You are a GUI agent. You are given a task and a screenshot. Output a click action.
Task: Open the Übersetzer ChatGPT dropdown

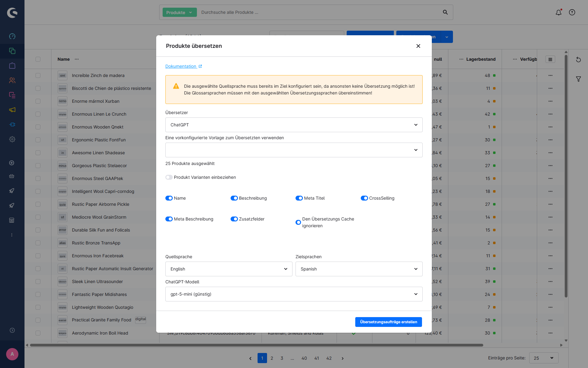tap(294, 125)
